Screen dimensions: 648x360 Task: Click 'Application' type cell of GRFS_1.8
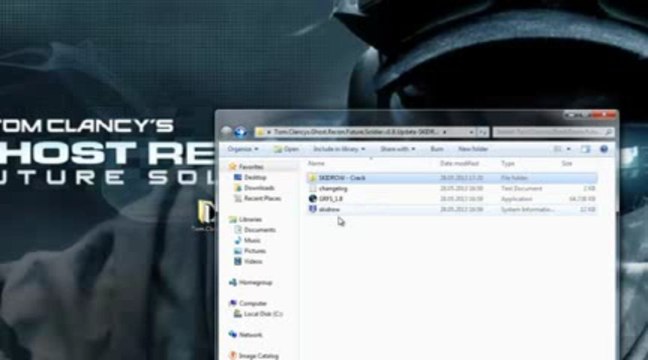(517, 199)
